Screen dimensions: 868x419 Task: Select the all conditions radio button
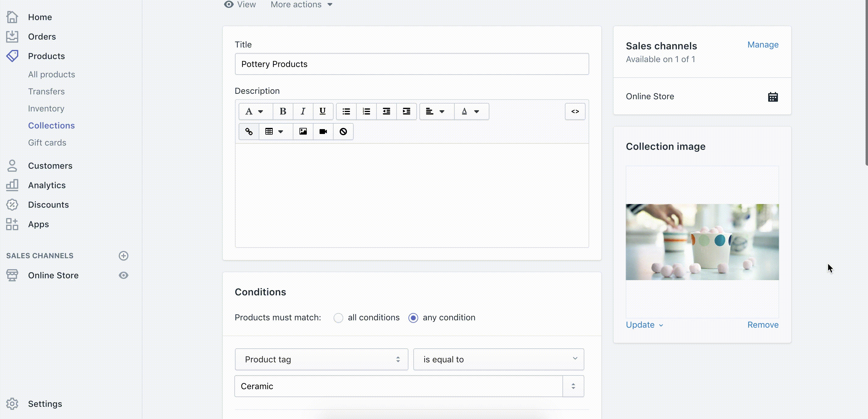(338, 318)
